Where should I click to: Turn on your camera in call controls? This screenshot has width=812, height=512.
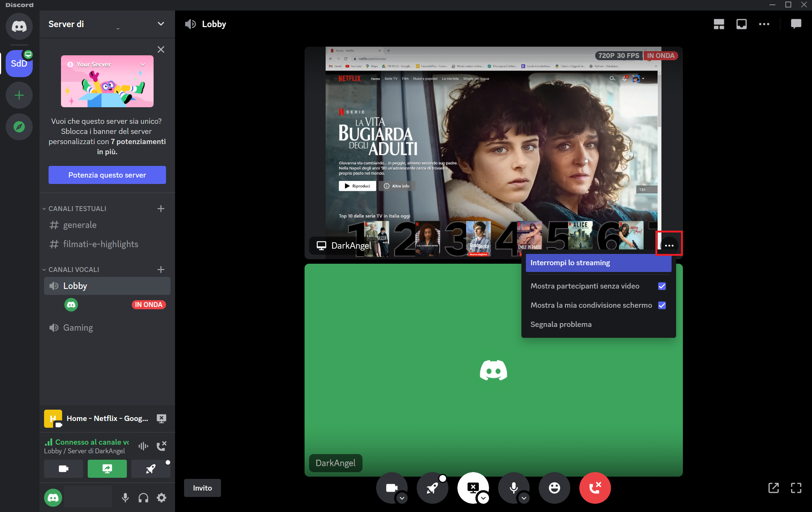[x=392, y=488]
